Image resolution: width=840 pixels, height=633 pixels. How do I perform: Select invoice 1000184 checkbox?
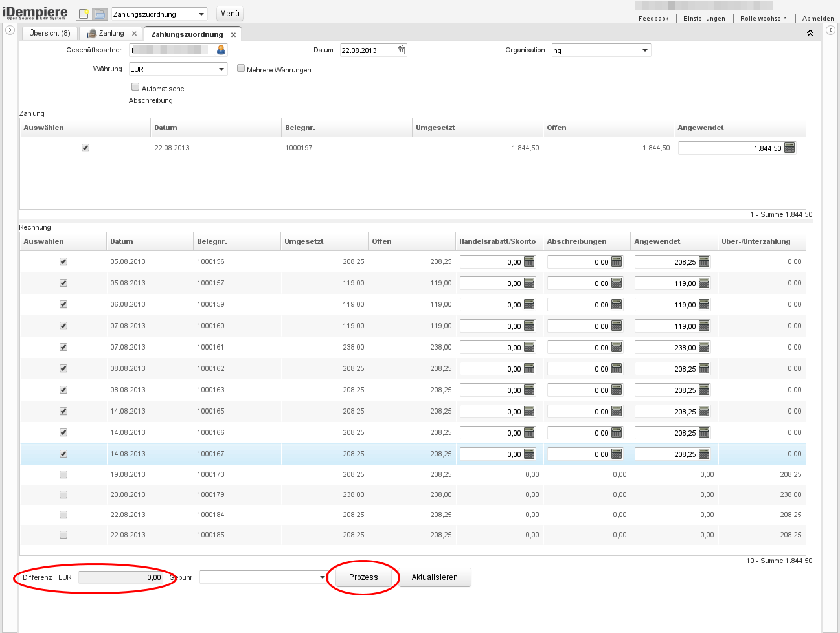63,515
